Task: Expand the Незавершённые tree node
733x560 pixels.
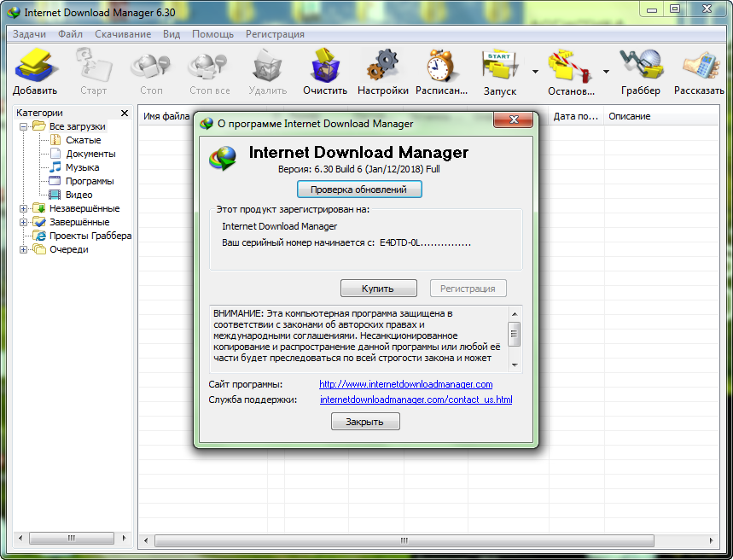Action: click(x=23, y=208)
